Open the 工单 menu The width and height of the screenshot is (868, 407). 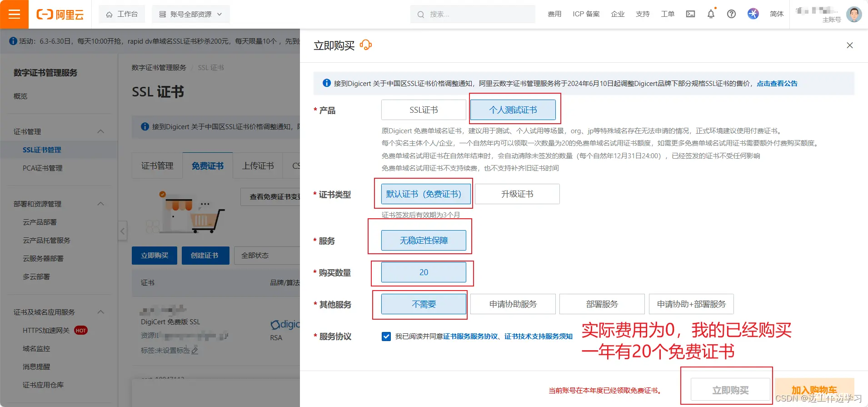(668, 14)
